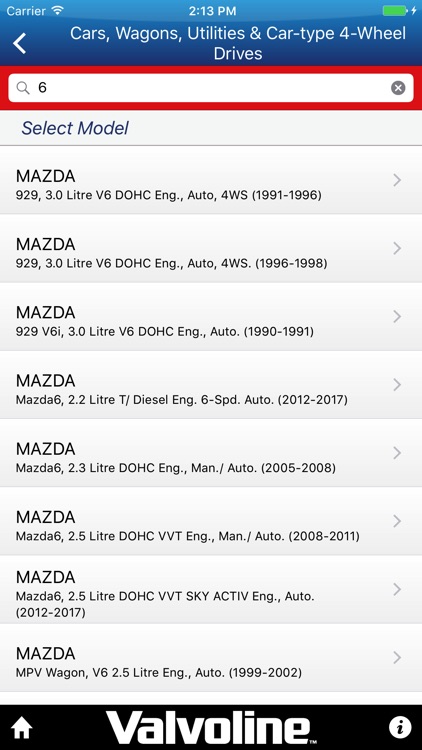Viewport: 422px width, 750px height.
Task: Open chevron for MPV Wagon (1999-2002)
Action: tap(397, 657)
